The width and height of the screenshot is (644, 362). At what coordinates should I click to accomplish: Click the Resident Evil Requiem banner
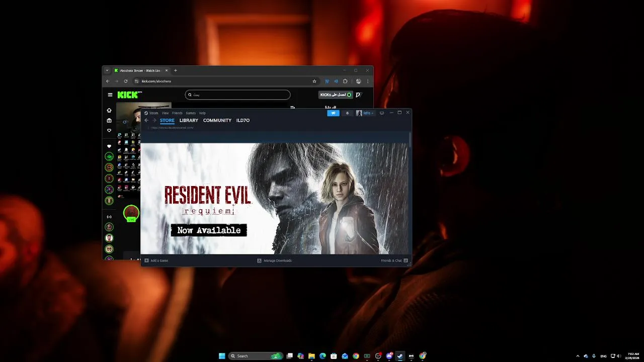[275, 199]
